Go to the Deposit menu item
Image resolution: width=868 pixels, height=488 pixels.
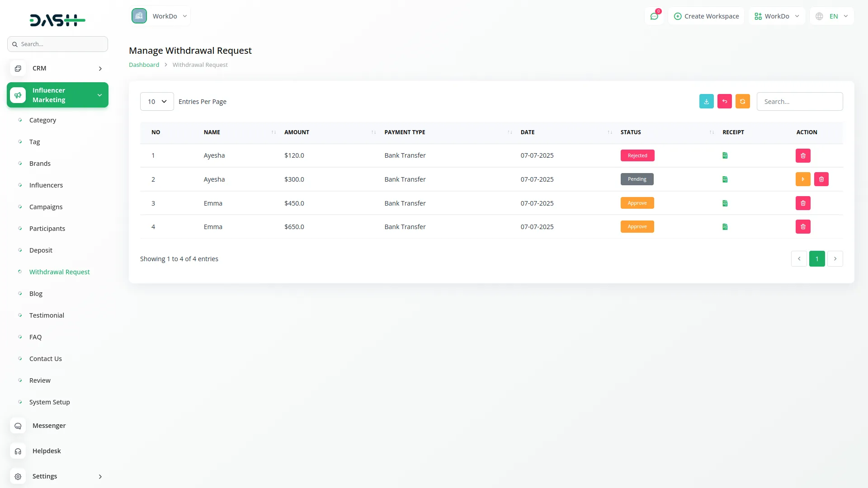pyautogui.click(x=41, y=250)
